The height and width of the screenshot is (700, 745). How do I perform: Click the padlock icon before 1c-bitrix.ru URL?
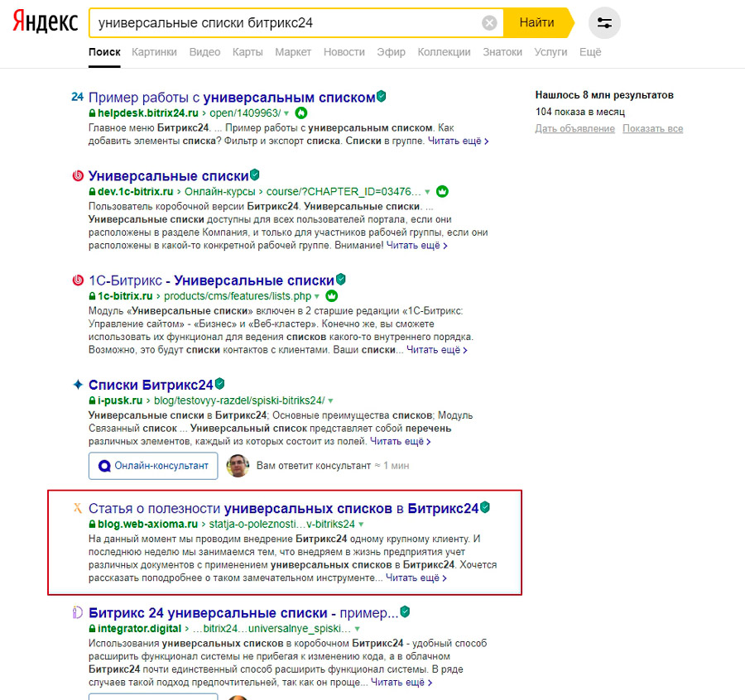pos(94,295)
